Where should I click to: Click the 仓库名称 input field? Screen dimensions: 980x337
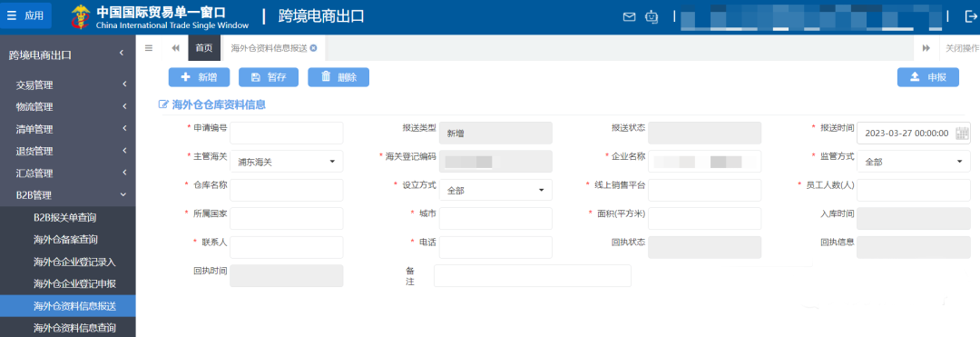click(286, 190)
